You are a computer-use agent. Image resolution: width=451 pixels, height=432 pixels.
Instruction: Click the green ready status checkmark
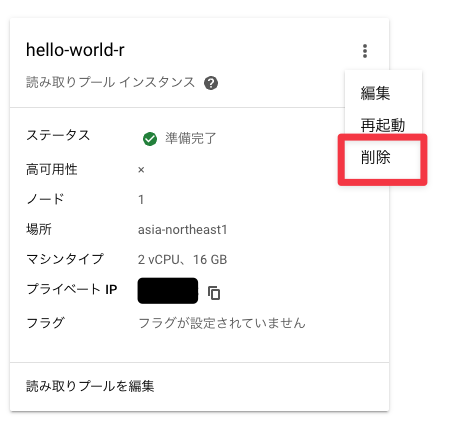click(150, 139)
